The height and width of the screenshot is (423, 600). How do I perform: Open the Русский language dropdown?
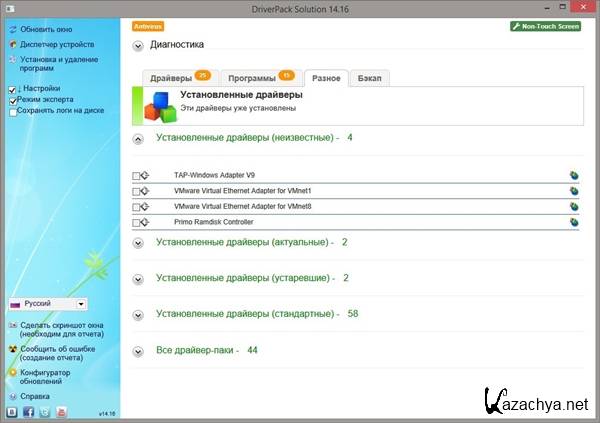coord(47,304)
